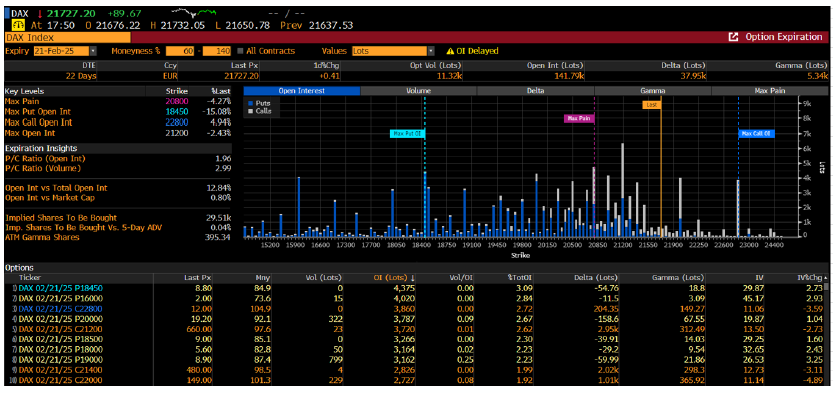The width and height of the screenshot is (835, 393).
Task: Click the Opt Vol (Lots) value 11.32k
Action: (x=449, y=76)
